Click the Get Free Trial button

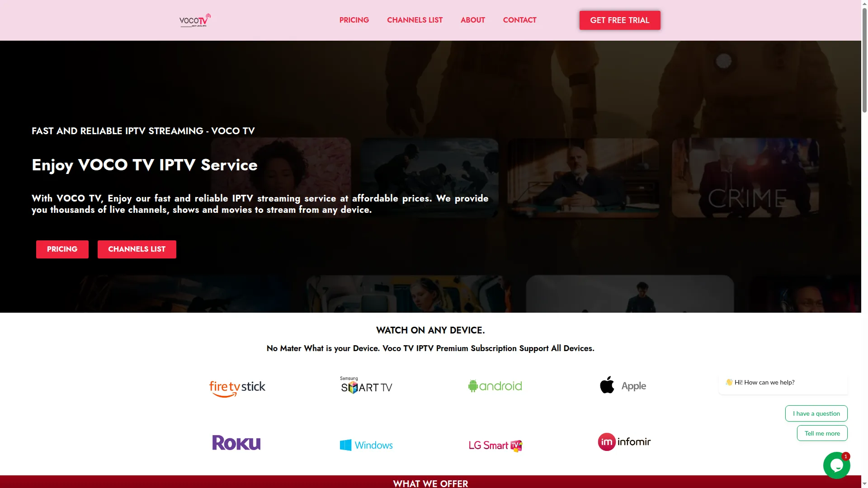[619, 20]
